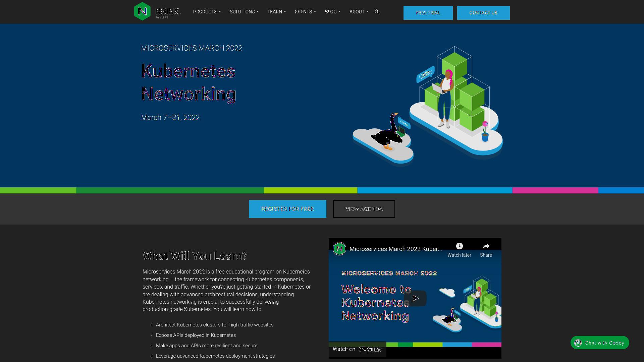The image size is (644, 362).
Task: Click 'What Will You Learn?' heading
Action: 195,256
